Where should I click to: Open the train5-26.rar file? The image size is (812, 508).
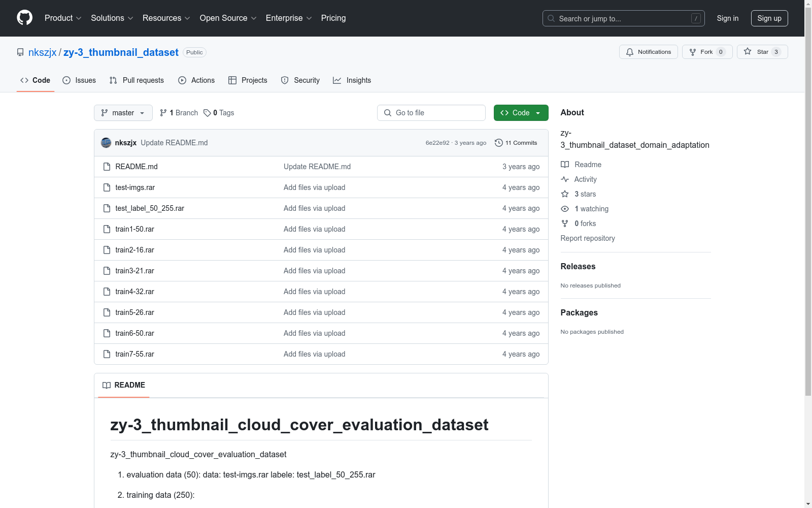coord(134,312)
